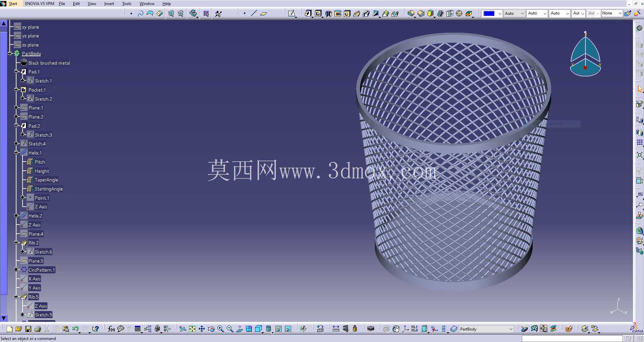Click the command input field in status bar

(572, 338)
